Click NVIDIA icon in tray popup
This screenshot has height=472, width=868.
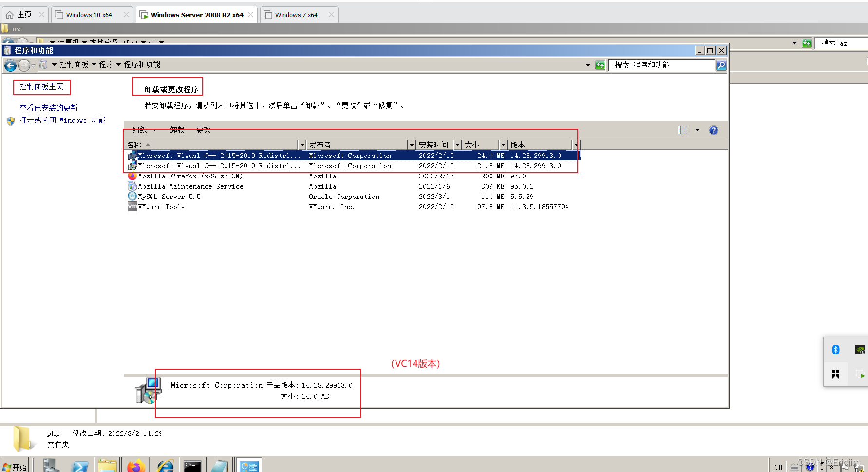point(860,350)
